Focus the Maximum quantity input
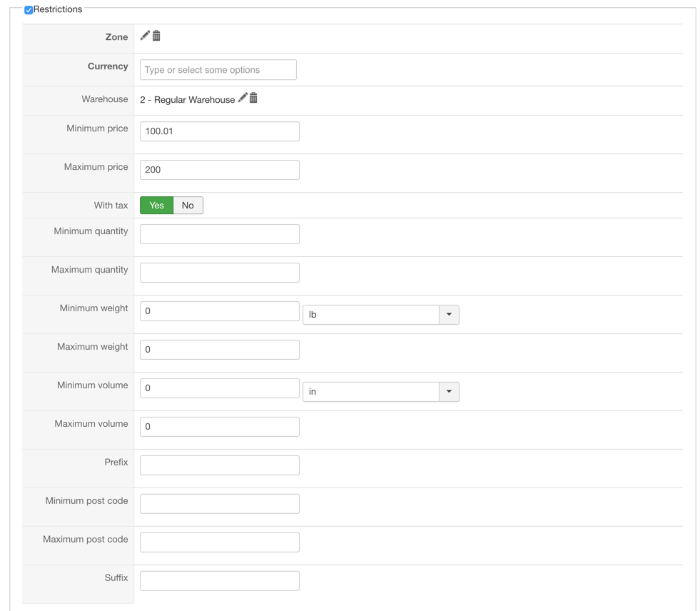This screenshot has height=611, width=700. [219, 273]
